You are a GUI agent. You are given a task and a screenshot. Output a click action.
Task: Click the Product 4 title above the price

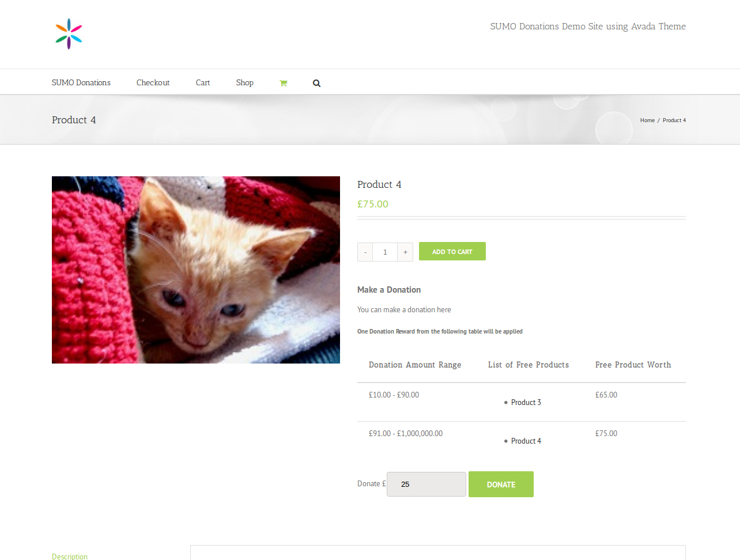pyautogui.click(x=379, y=184)
